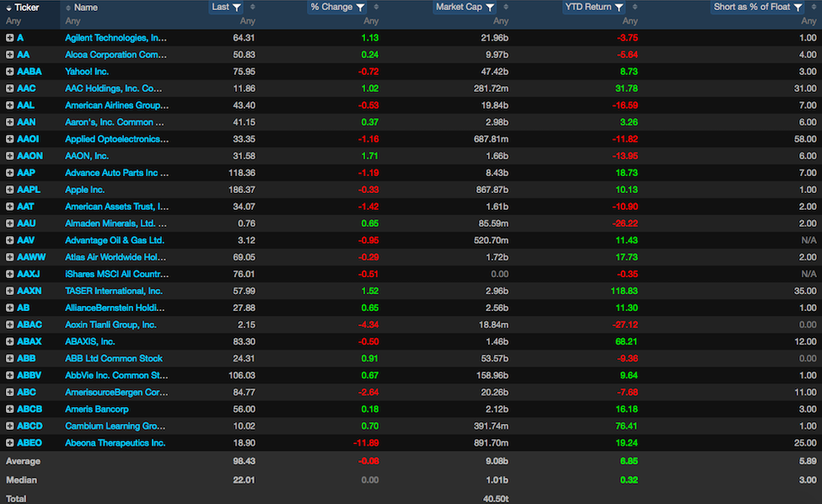This screenshot has height=504, width=822.
Task: Expand the AAXN TASER row
Action: [9, 291]
